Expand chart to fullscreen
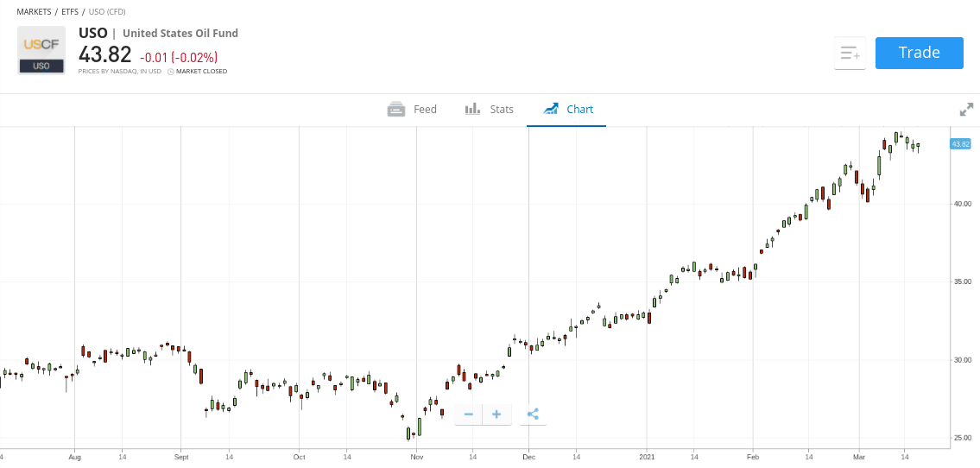Image resolution: width=980 pixels, height=468 pixels. pyautogui.click(x=966, y=110)
